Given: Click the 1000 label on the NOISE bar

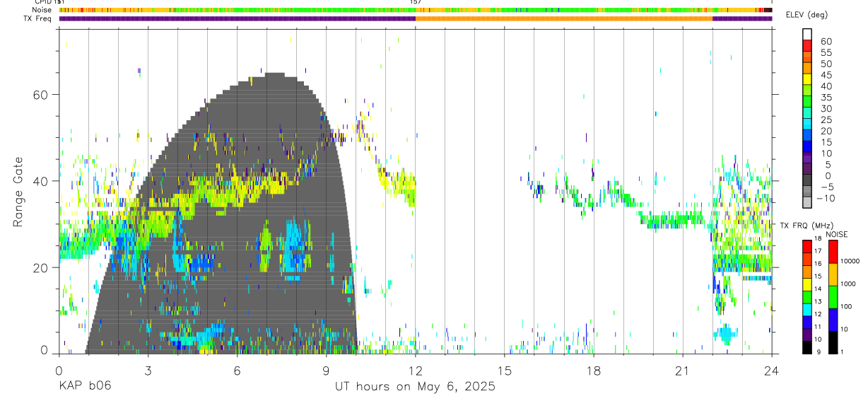Looking at the screenshot, I should (848, 284).
